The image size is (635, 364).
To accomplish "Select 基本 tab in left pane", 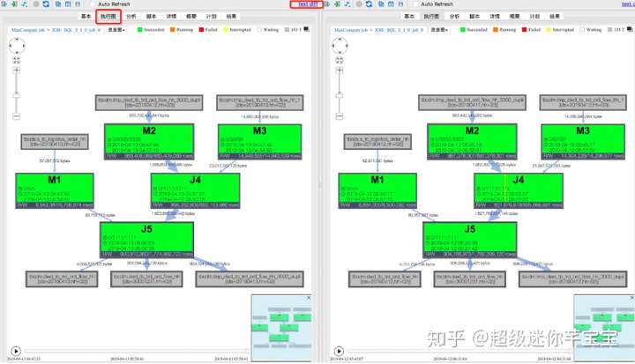I will point(86,16).
